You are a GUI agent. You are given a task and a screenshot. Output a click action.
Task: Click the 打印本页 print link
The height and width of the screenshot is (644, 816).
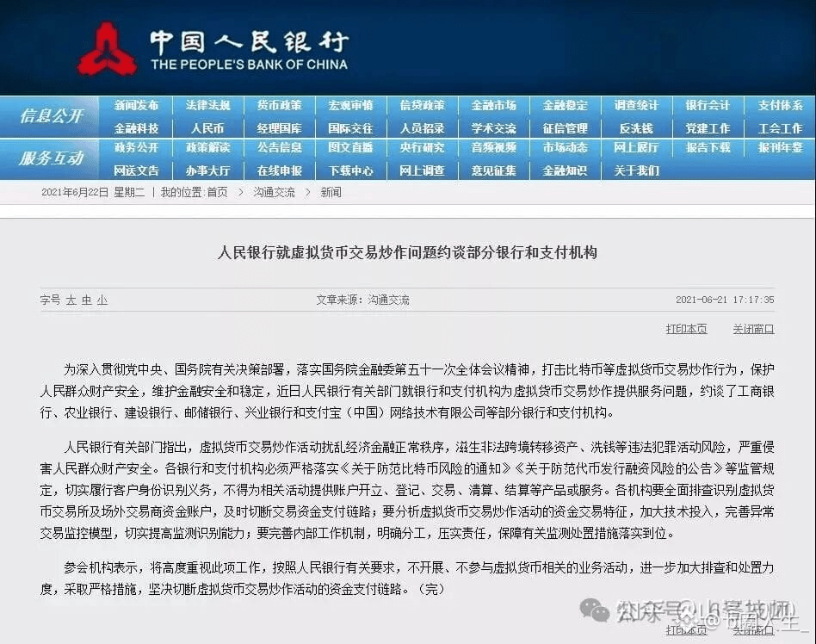click(687, 329)
